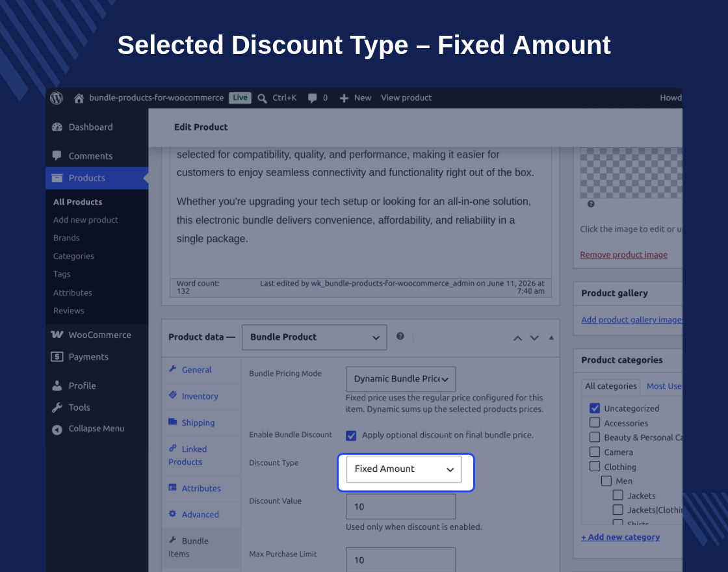Toggle Enable Bundle Discount checkbox

tap(351, 435)
